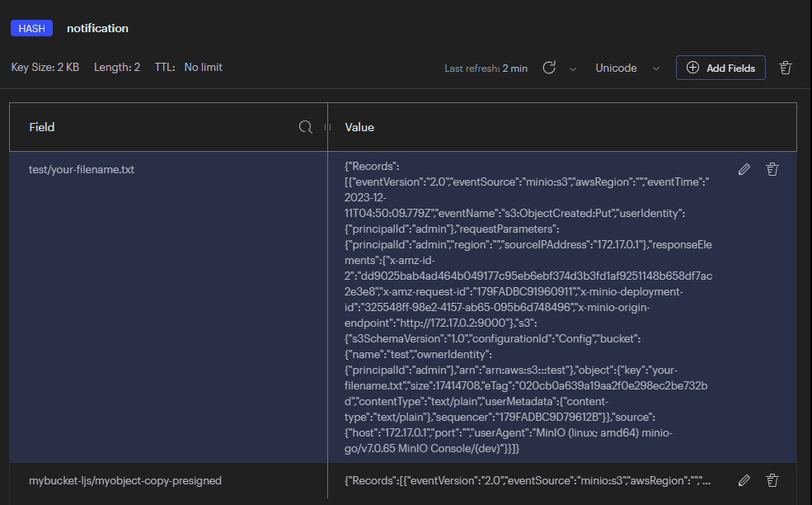The image size is (812, 505).
Task: Edit the test/your-filename.txt value with the pencil icon
Action: tap(744, 169)
